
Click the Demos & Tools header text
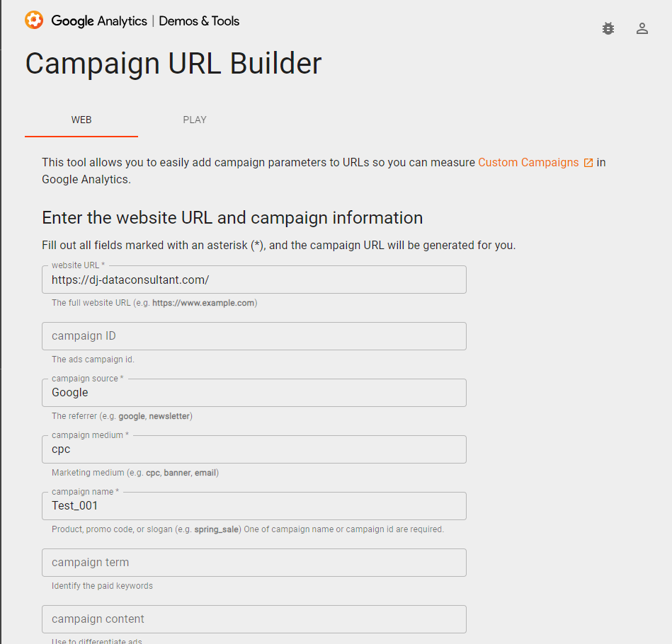pyautogui.click(x=199, y=21)
